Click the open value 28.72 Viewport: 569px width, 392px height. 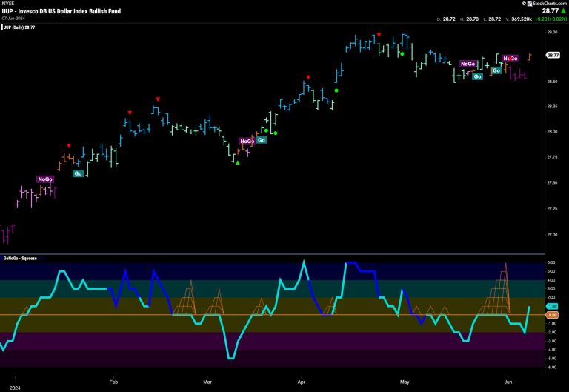click(449, 19)
